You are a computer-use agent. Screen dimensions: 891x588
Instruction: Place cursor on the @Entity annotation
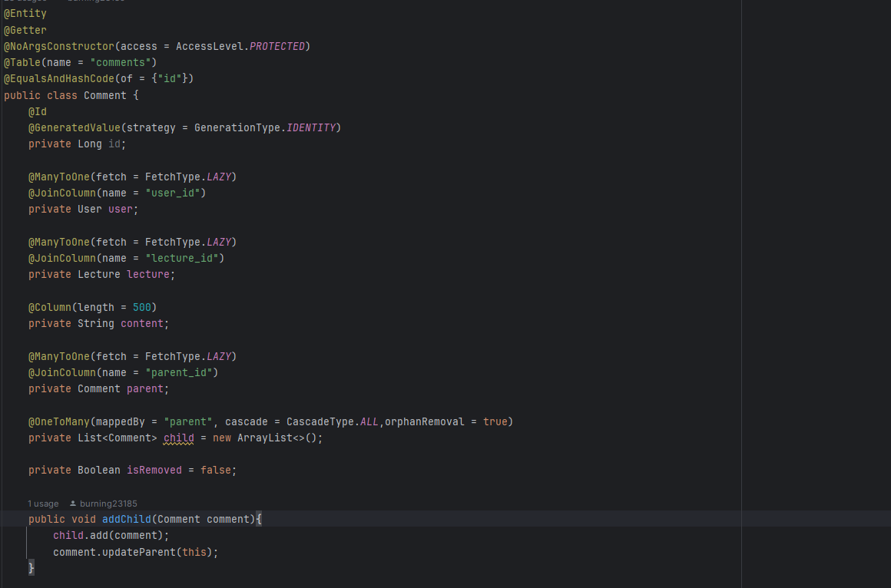pyautogui.click(x=25, y=14)
